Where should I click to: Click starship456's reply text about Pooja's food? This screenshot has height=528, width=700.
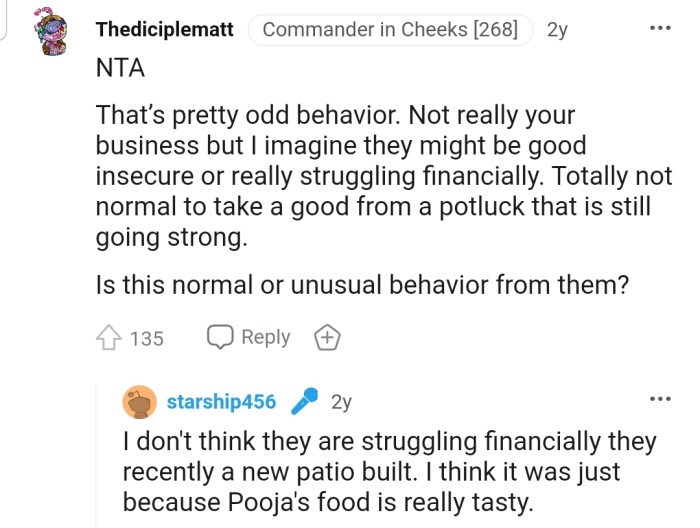click(388, 469)
